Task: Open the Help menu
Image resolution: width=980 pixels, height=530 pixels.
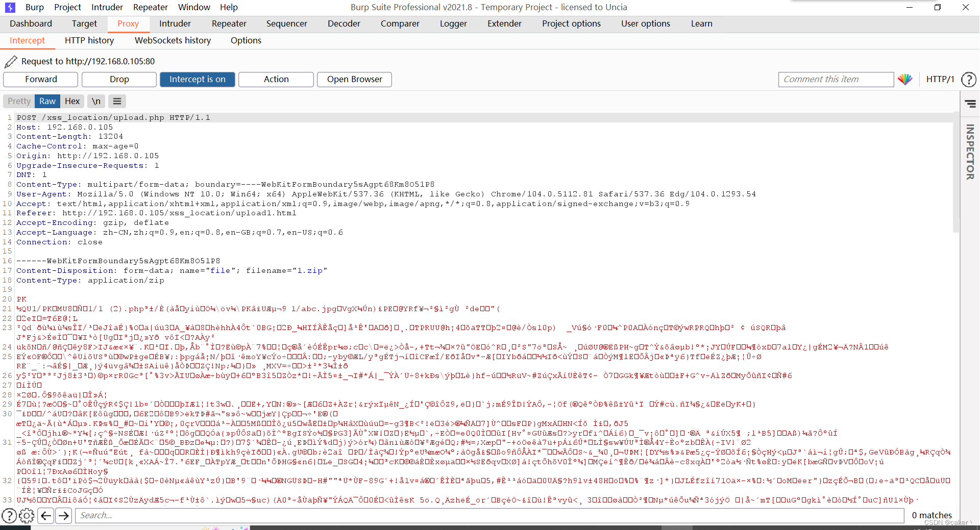Action: (229, 7)
